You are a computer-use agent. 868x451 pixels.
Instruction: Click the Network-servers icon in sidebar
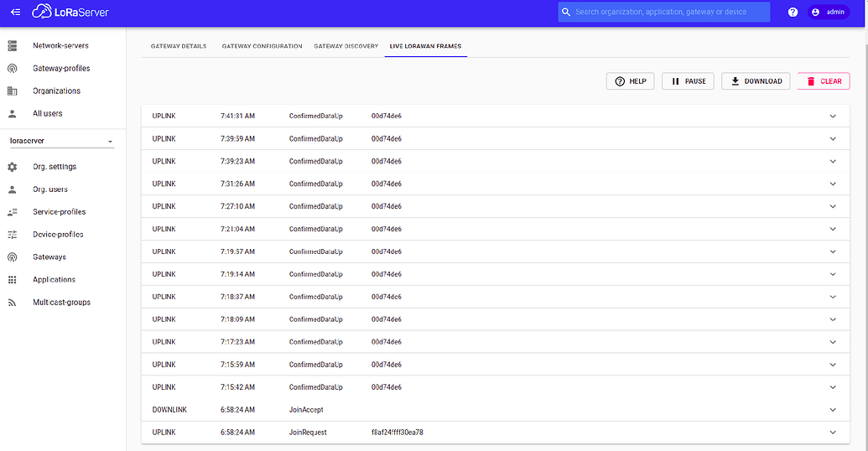[x=13, y=46]
